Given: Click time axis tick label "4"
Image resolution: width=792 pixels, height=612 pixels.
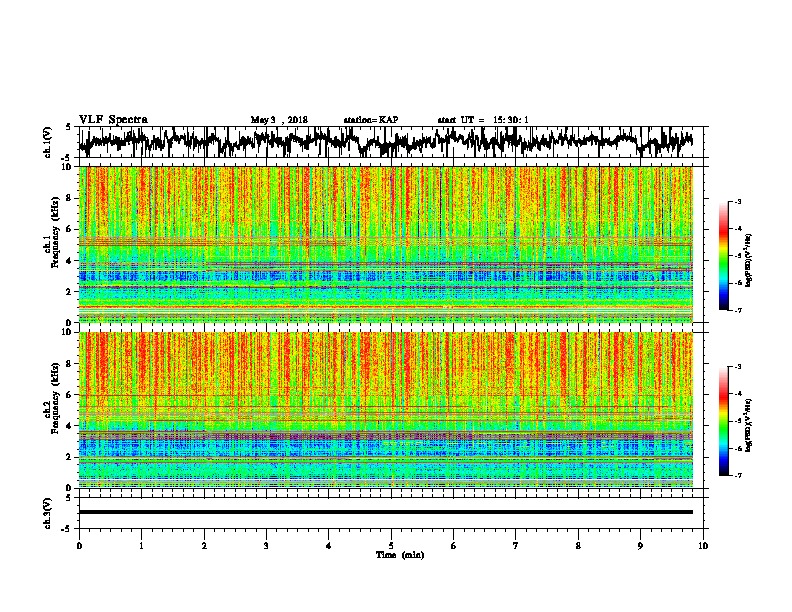Looking at the screenshot, I should pyautogui.click(x=329, y=546).
